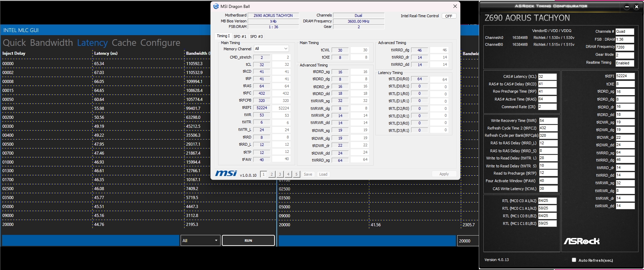Click the Four Activate Window (tFAW) field

coord(548,181)
